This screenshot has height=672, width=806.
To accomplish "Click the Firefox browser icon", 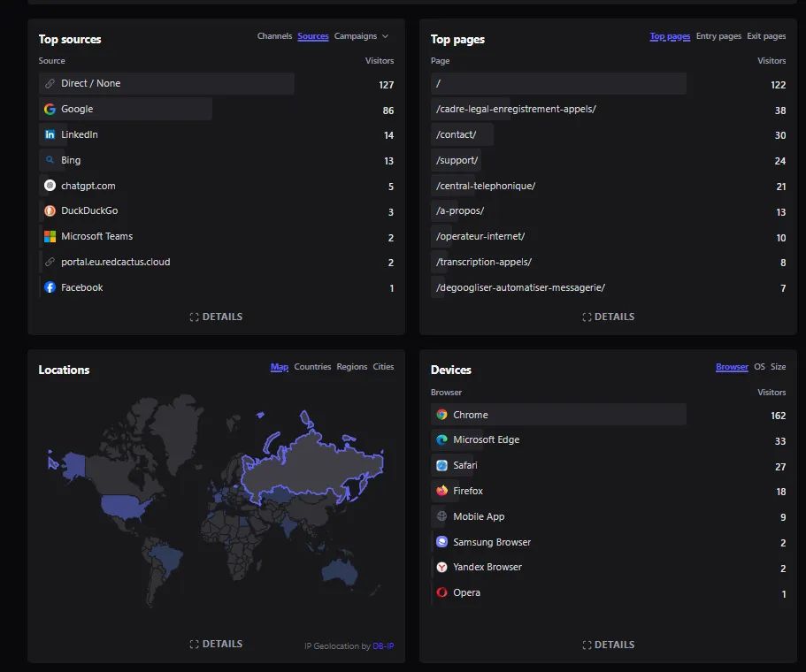I will 441,491.
